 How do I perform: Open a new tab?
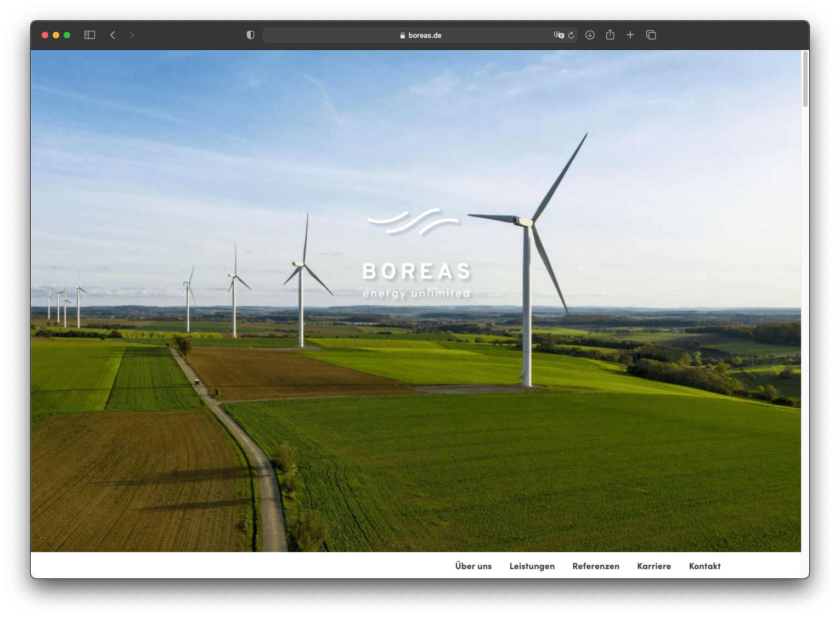tap(630, 35)
